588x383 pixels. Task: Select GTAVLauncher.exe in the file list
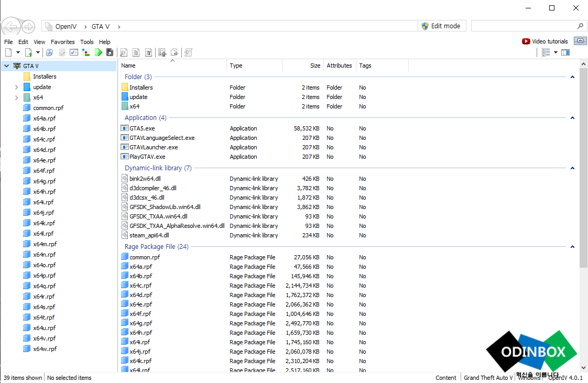(x=154, y=147)
